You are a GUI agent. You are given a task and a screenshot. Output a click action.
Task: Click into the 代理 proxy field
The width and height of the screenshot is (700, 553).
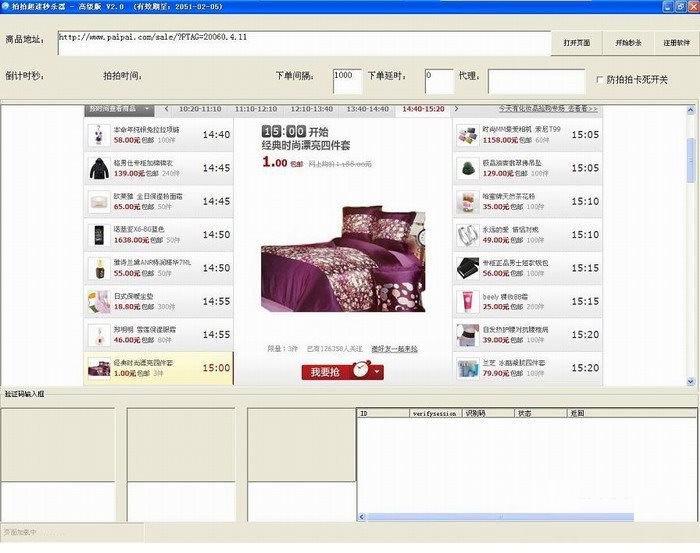[536, 81]
